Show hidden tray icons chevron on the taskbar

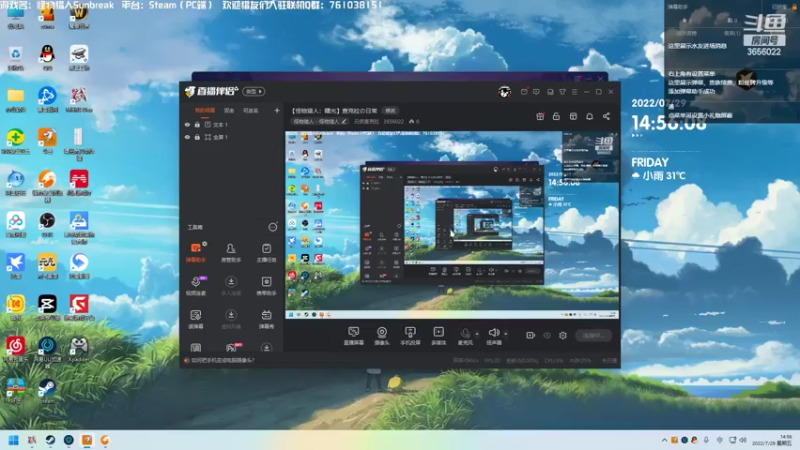664,440
